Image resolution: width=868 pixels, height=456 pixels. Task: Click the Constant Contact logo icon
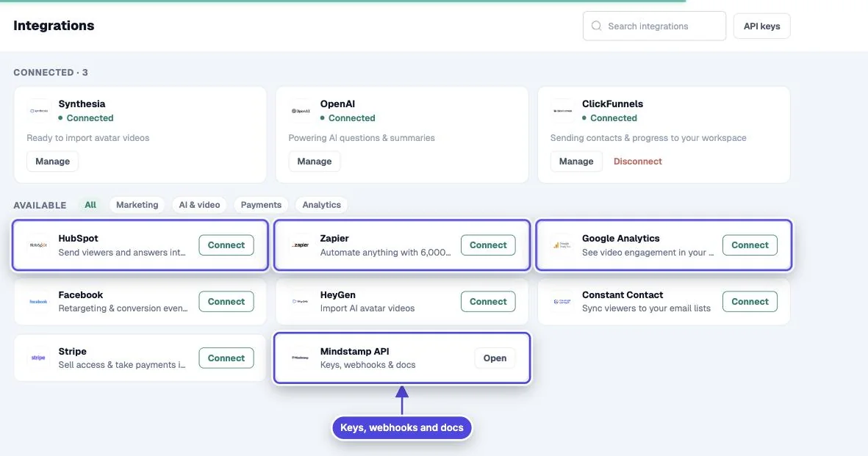point(562,302)
